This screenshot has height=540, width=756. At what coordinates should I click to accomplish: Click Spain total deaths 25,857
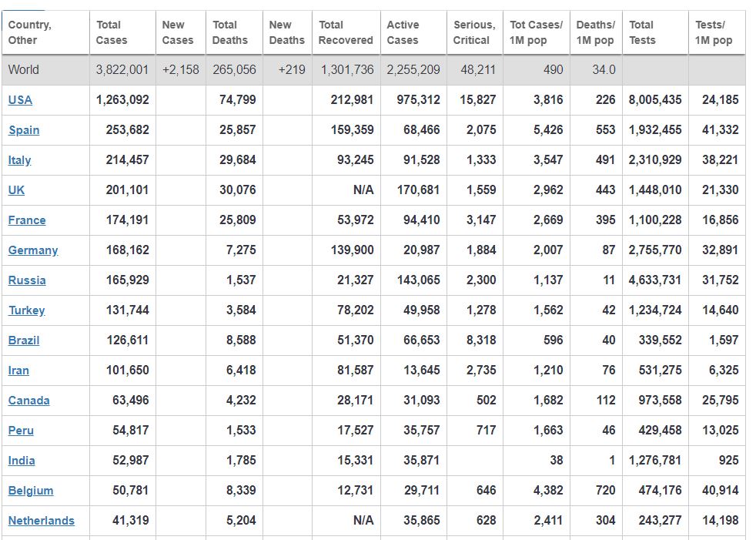coord(238,130)
